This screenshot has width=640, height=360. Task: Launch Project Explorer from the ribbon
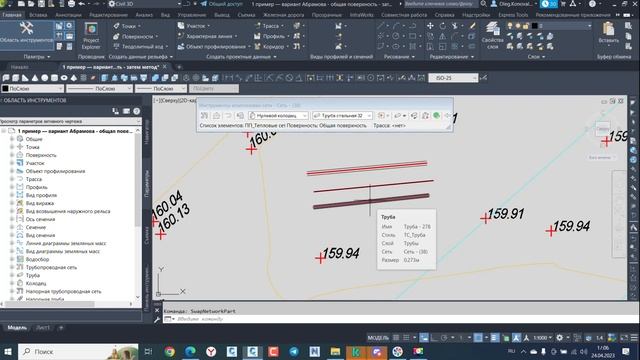91,35
